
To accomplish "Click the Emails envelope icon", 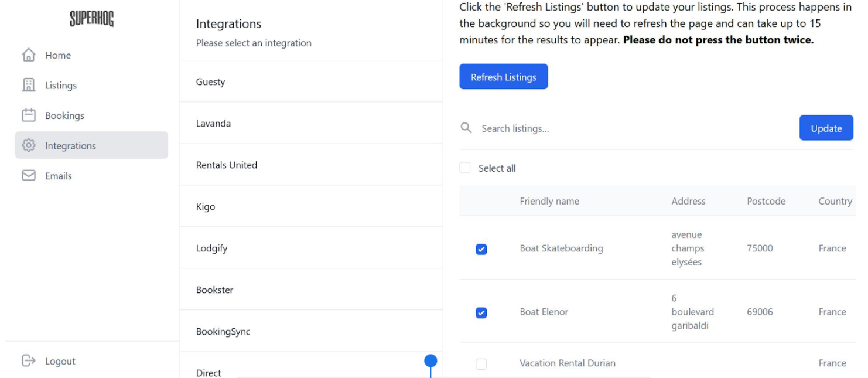I will click(28, 176).
